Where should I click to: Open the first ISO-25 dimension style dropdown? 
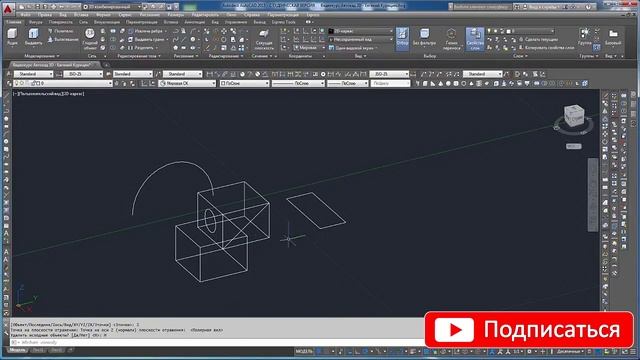(83, 74)
